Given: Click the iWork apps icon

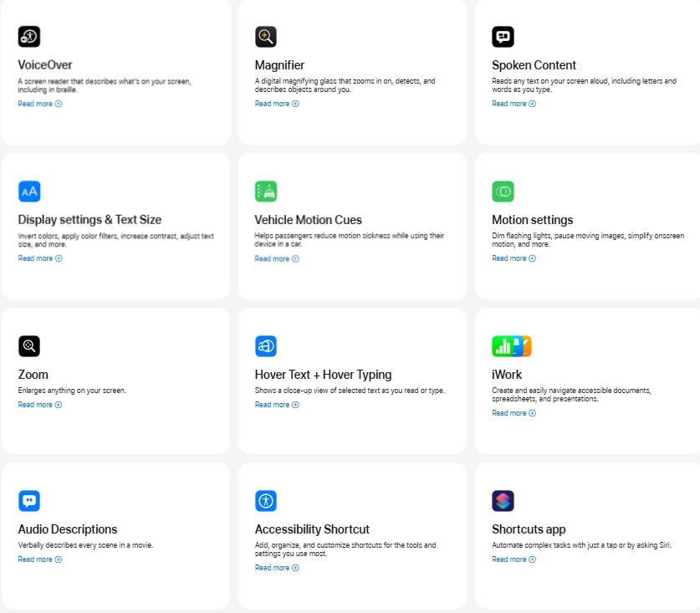Looking at the screenshot, I should 512,346.
